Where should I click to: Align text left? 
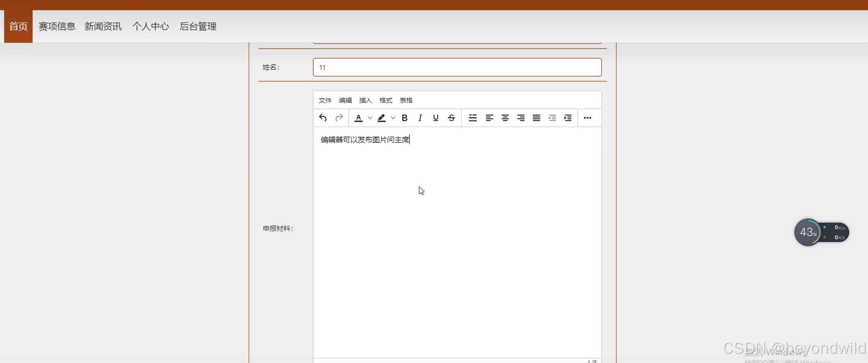click(490, 118)
